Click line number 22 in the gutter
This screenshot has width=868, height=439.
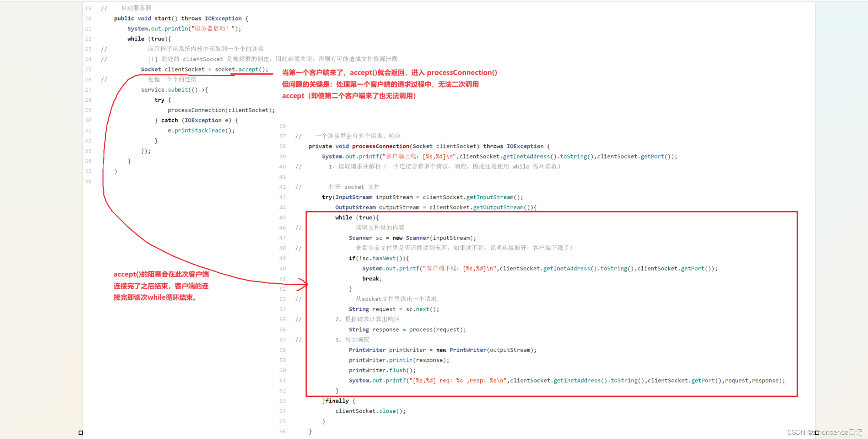click(x=88, y=39)
